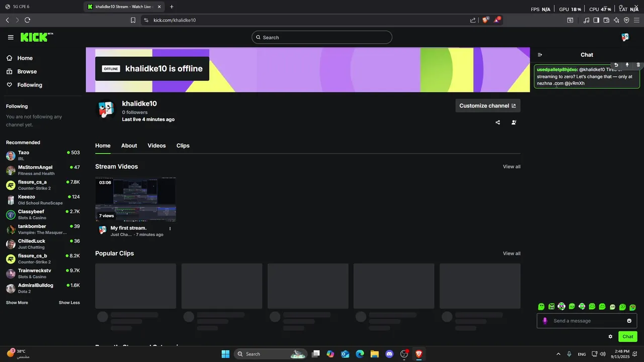Insert the first ghost-shaped green emote
644x362 pixels.
[541, 307]
